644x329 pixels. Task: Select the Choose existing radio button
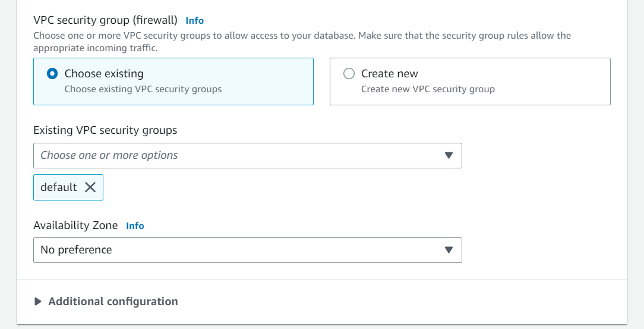point(52,74)
